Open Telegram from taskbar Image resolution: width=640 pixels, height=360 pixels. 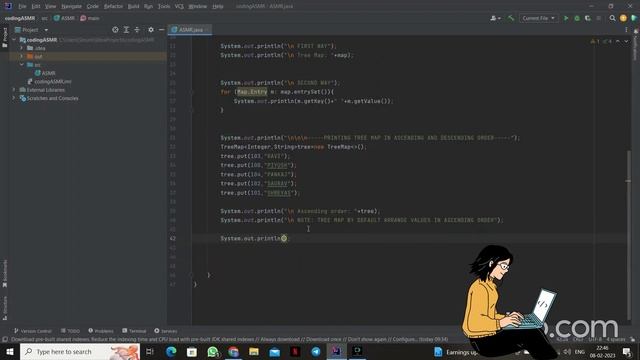316,351
